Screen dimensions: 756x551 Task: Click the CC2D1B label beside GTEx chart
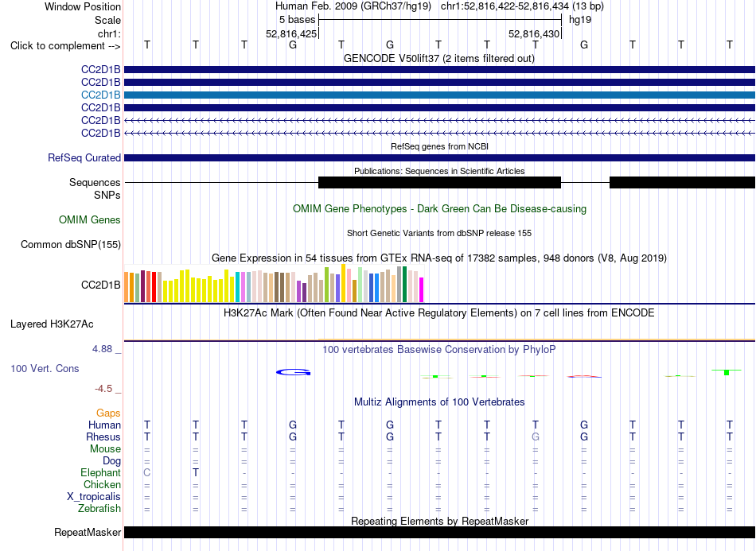pyautogui.click(x=100, y=285)
